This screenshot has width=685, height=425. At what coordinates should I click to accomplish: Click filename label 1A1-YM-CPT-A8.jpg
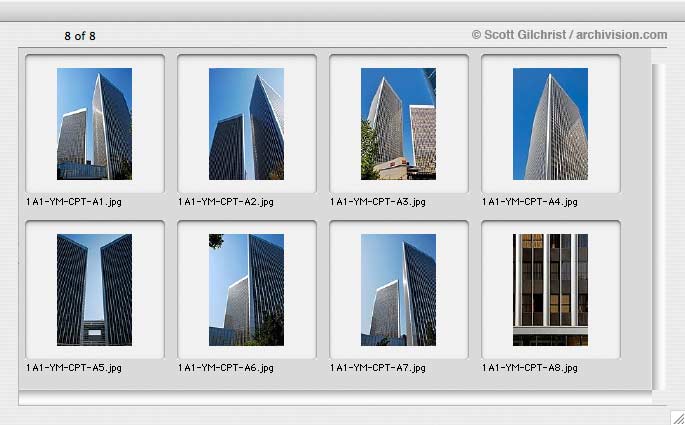(x=530, y=368)
